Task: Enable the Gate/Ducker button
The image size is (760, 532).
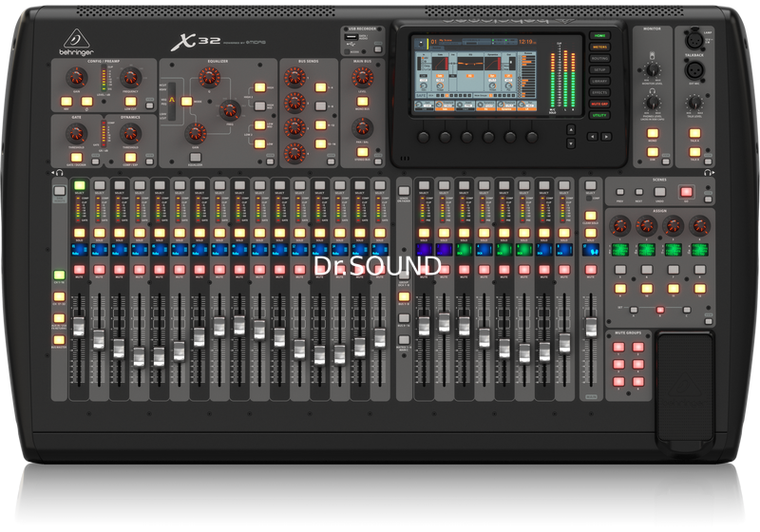Action: [x=76, y=158]
